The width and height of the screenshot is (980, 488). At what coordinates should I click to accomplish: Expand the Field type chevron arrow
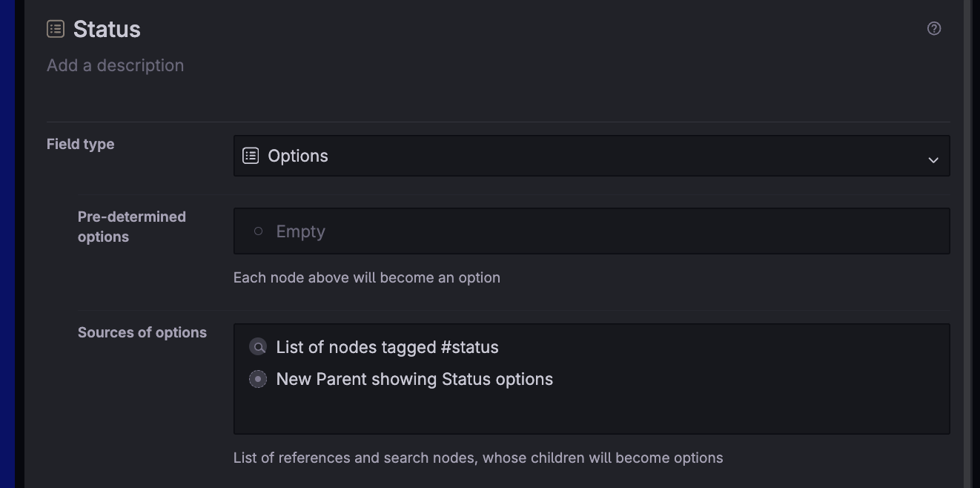coord(933,159)
